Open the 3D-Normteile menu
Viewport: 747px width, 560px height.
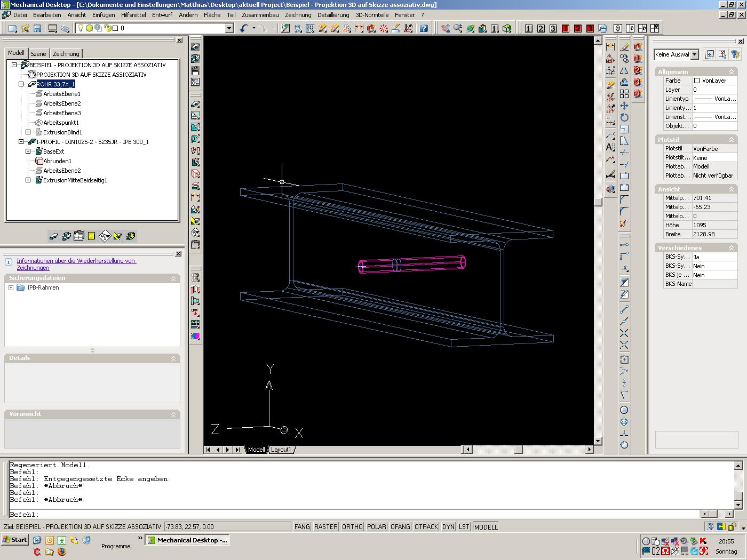(x=372, y=15)
